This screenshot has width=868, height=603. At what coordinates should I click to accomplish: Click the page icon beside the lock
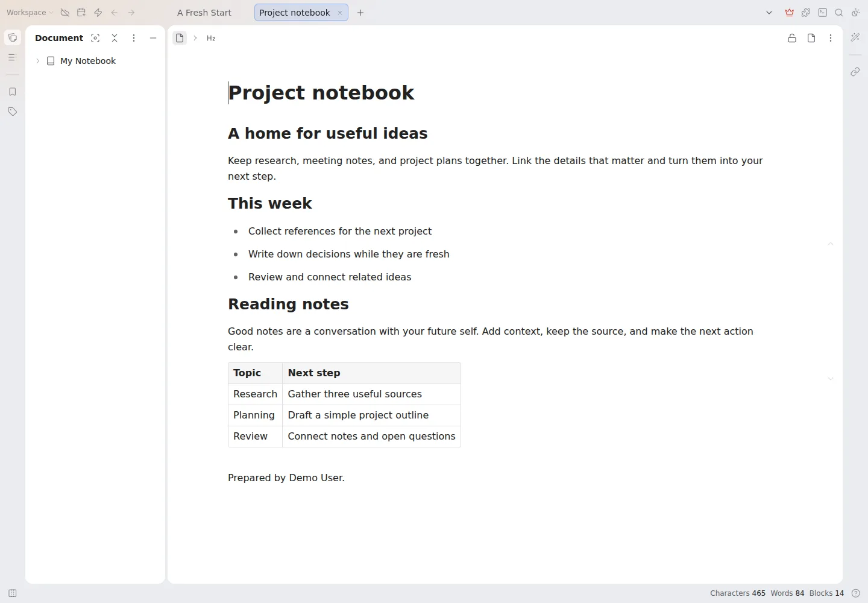(811, 38)
